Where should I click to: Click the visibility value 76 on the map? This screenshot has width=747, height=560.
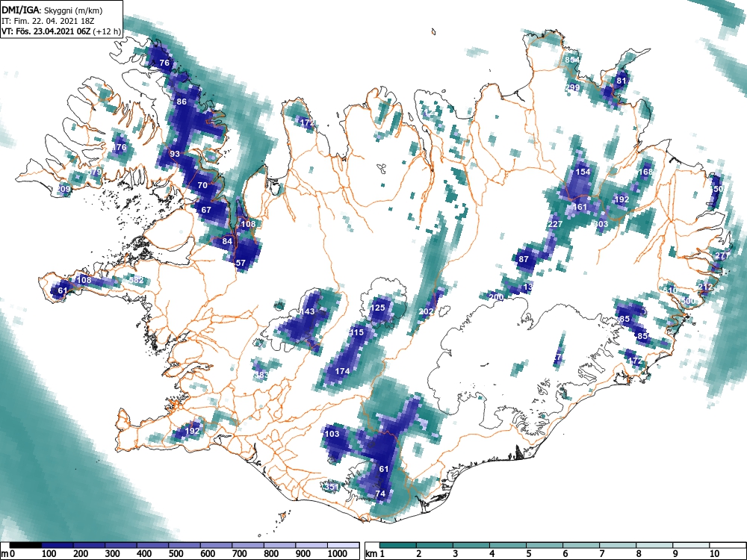point(164,63)
